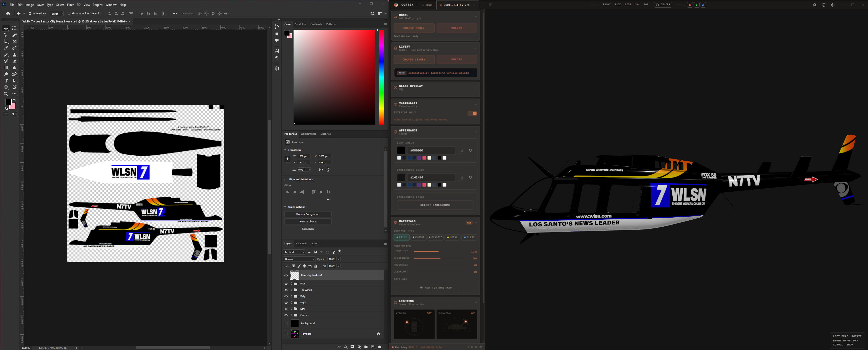This screenshot has width=868, height=350.
Task: Select the Chrome surface type
Action: [418, 238]
